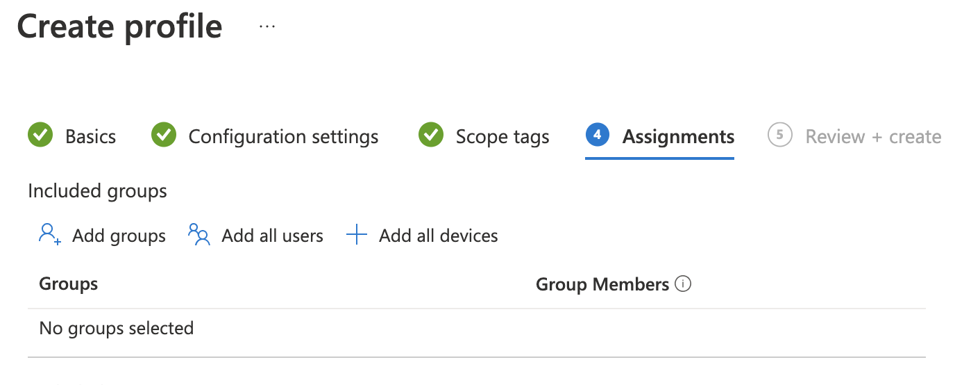Screen dimensions: 980x385
Task: Click the two-person icon for Add all users
Action: point(199,235)
